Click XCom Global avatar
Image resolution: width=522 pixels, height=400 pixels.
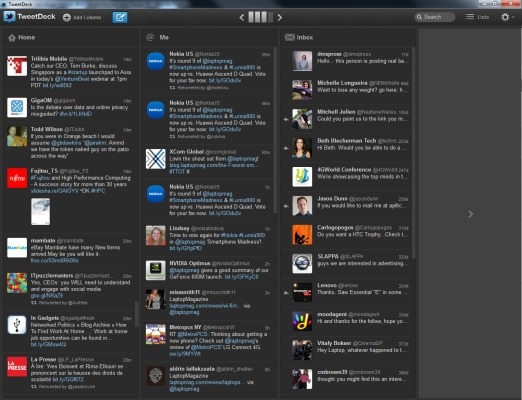click(156, 159)
